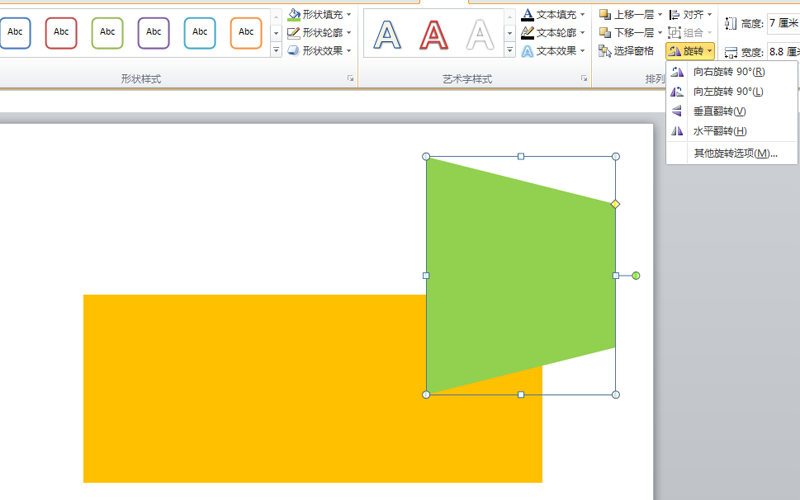Viewport: 800px width, 500px height.
Task: Open the 形状样式 dialog launcher
Action: pyautogui.click(x=351, y=79)
